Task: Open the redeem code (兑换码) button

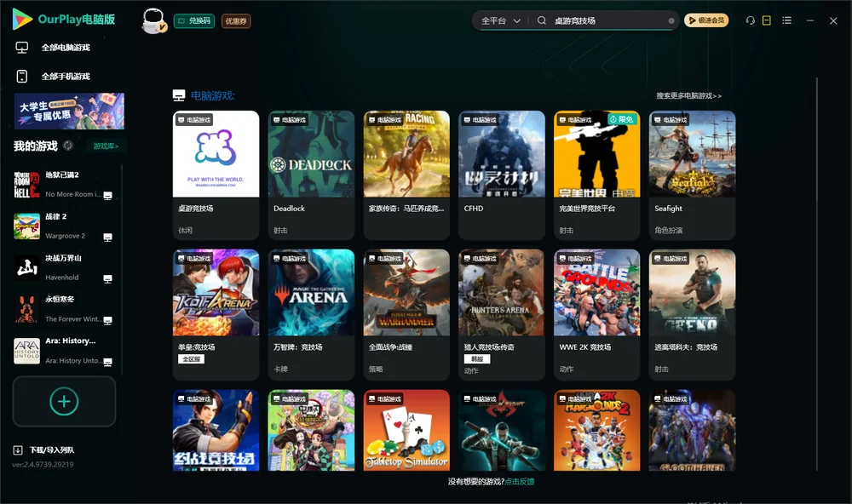Action: point(194,21)
